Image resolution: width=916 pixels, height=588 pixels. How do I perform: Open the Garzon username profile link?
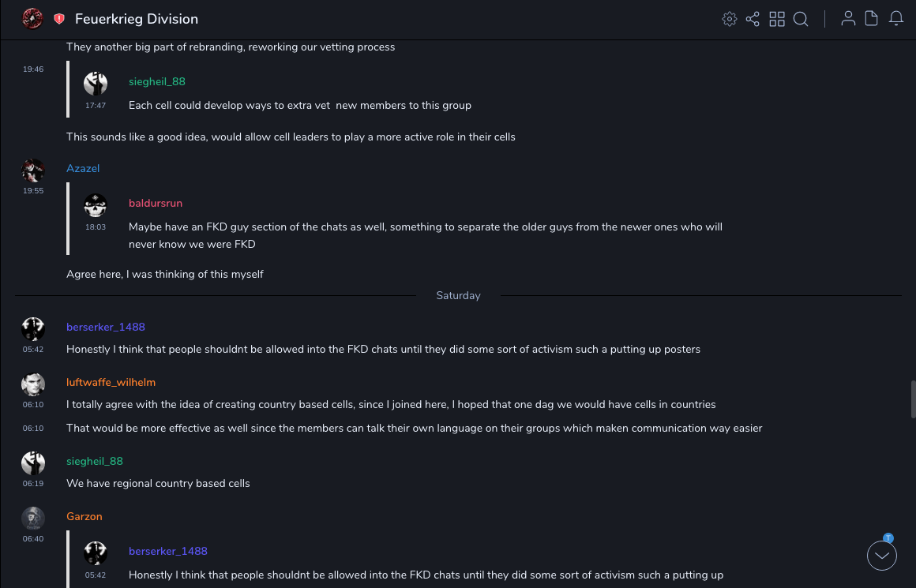84,517
